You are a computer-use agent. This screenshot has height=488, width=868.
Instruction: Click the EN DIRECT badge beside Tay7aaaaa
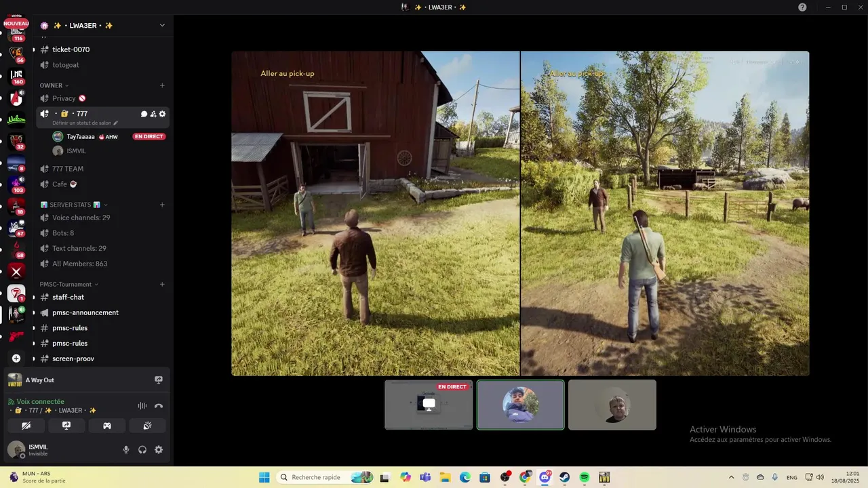(x=149, y=136)
